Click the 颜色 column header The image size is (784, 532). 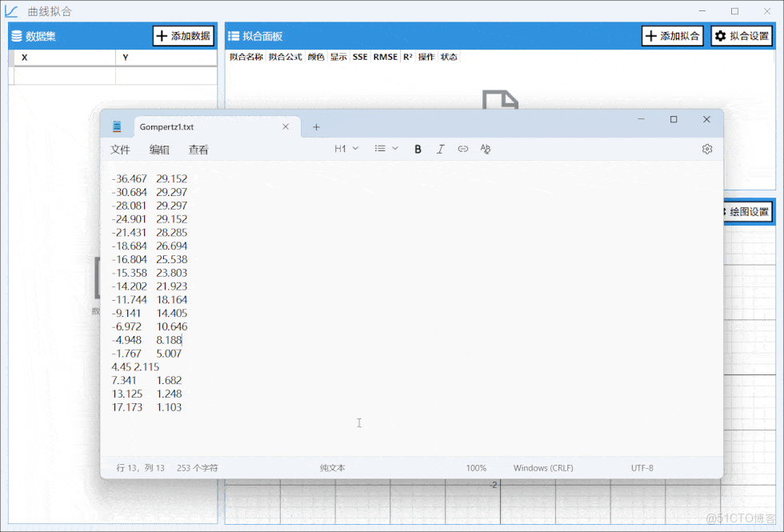316,57
